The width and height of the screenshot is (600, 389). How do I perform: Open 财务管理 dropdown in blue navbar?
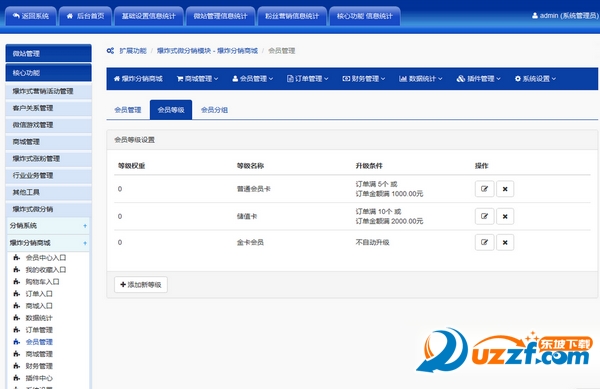pyautogui.click(x=364, y=79)
